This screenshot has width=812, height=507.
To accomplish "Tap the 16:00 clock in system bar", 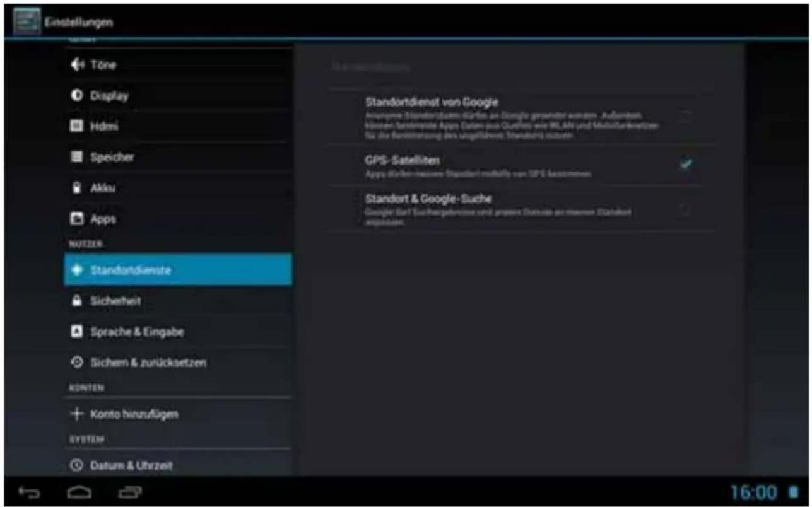I will point(753,493).
